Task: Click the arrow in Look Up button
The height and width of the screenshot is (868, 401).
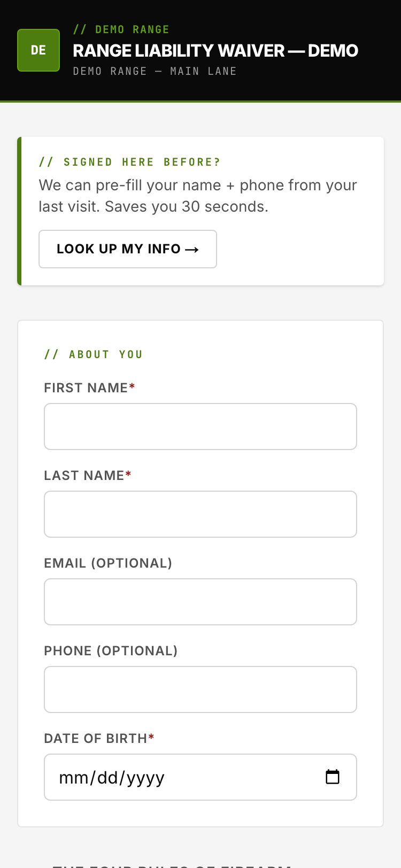Action: tap(192, 250)
